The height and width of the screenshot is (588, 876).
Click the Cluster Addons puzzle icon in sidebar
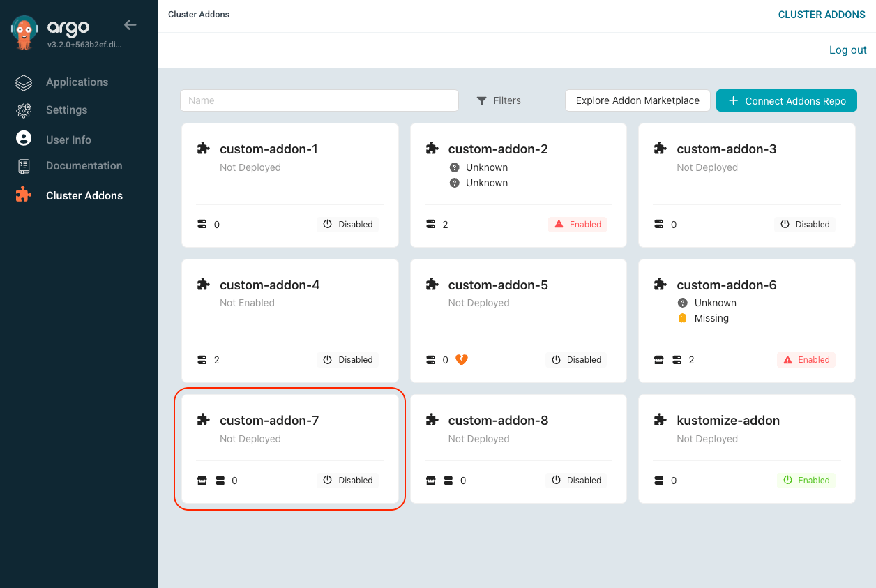[x=24, y=195]
